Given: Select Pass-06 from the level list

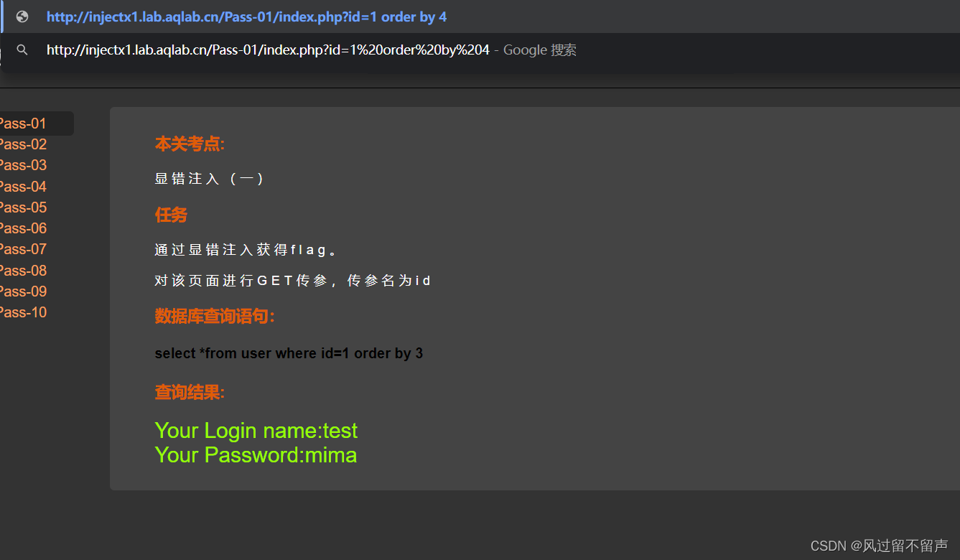Looking at the screenshot, I should pos(23,228).
